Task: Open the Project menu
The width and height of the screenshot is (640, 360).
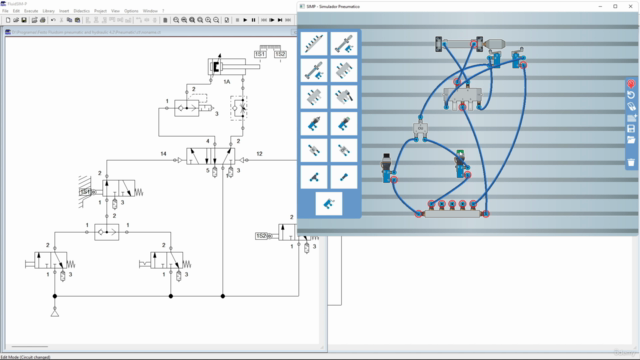Action: pos(100,11)
